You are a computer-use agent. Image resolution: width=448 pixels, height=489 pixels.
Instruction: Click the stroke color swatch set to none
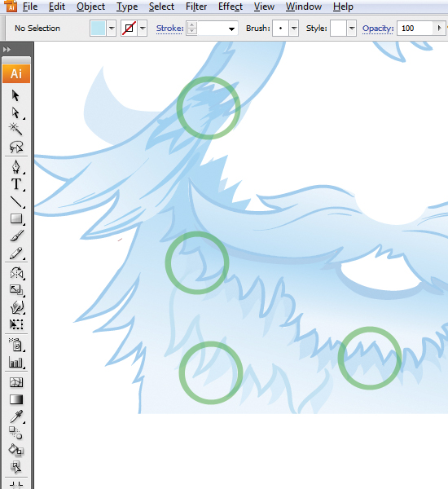pyautogui.click(x=129, y=29)
